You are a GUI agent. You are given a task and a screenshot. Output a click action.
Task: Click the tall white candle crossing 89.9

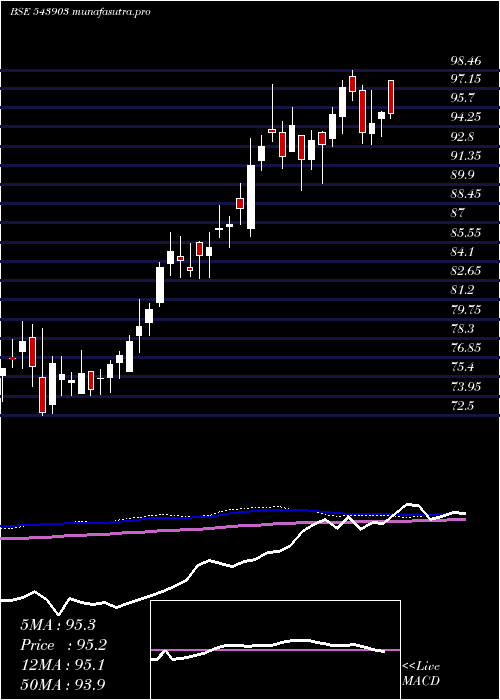tap(251, 197)
